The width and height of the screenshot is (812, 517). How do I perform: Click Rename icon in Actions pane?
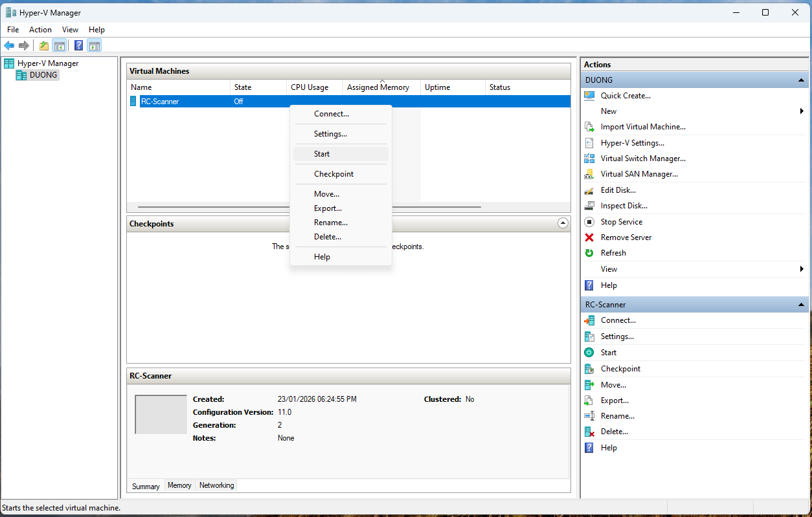[589, 416]
